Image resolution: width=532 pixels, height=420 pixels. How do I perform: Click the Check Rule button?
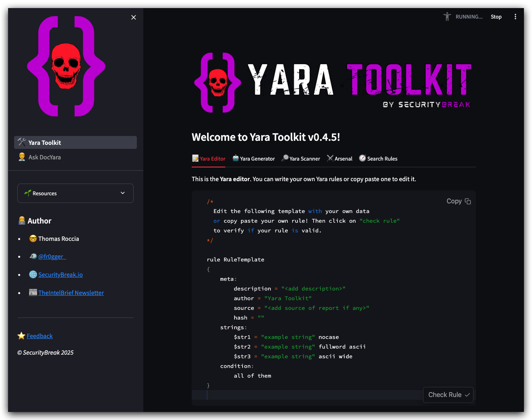[x=448, y=395]
